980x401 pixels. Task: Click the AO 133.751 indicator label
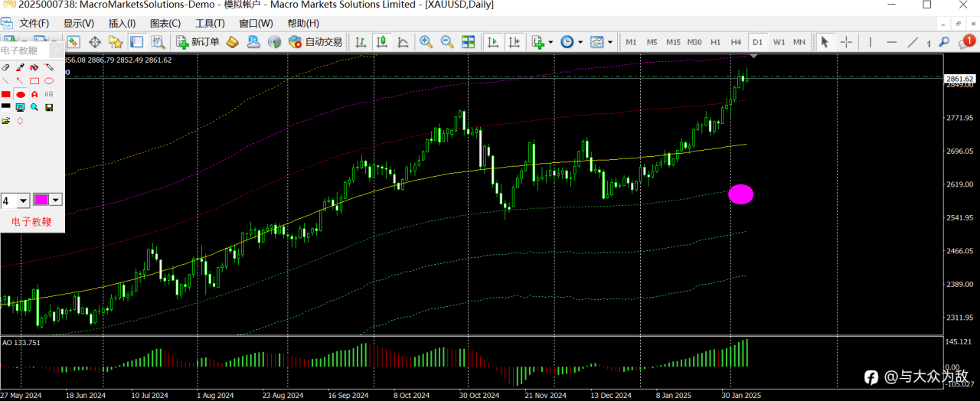pos(21,343)
